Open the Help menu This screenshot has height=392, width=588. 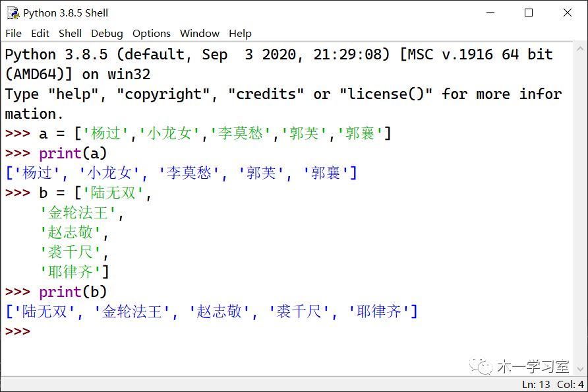click(x=240, y=33)
